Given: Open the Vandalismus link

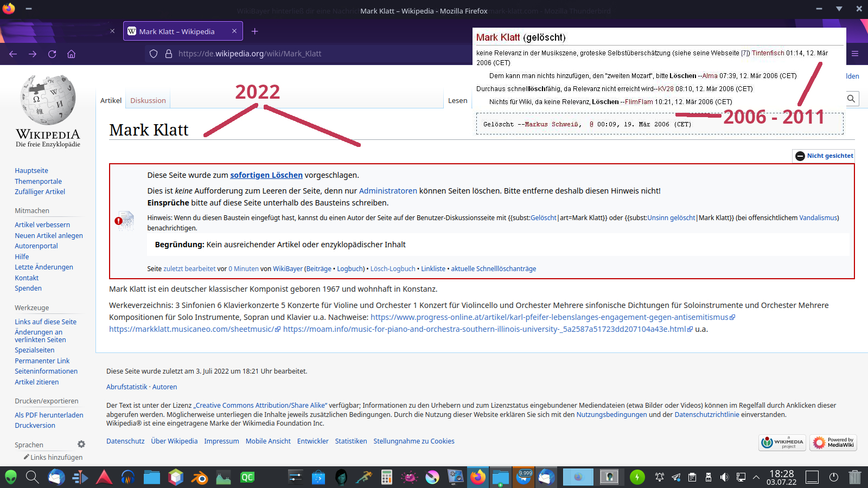Looking at the screenshot, I should click(818, 218).
